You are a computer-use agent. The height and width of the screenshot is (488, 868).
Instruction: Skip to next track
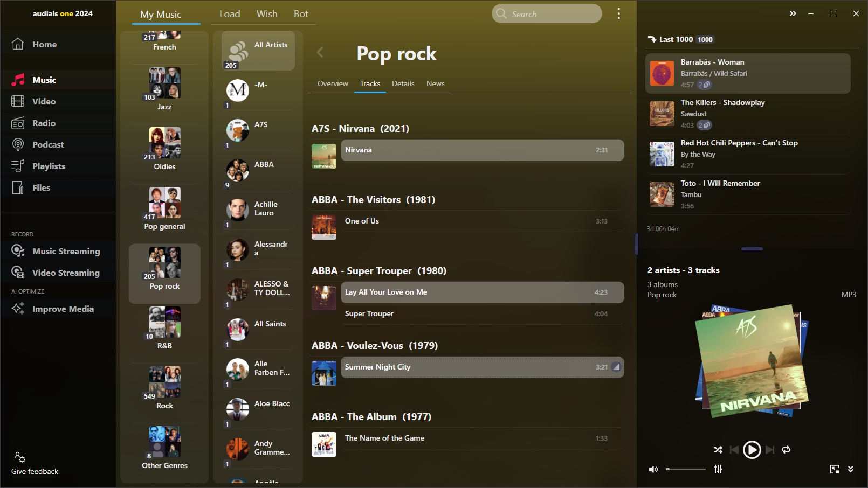click(769, 449)
